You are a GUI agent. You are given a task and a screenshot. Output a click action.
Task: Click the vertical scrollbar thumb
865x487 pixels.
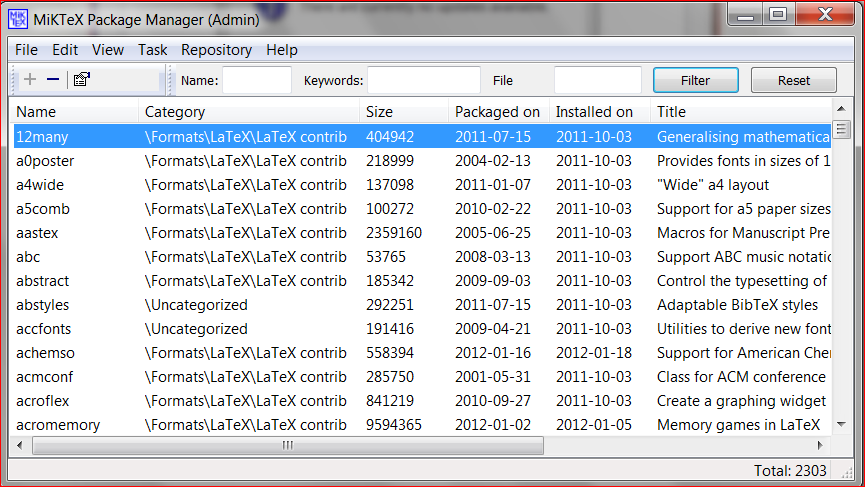click(841, 130)
